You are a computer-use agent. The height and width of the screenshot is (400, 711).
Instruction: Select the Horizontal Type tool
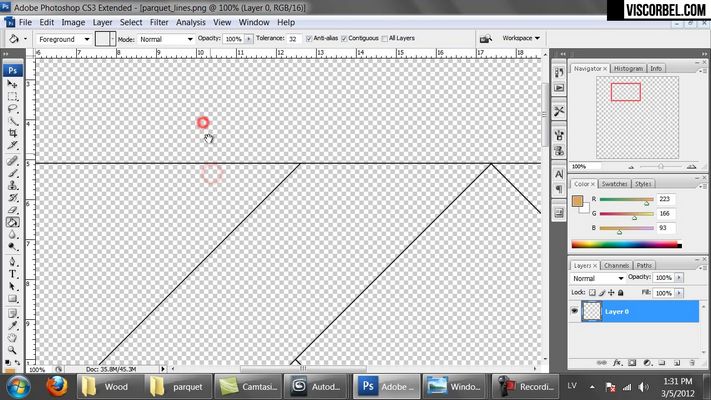[x=12, y=274]
